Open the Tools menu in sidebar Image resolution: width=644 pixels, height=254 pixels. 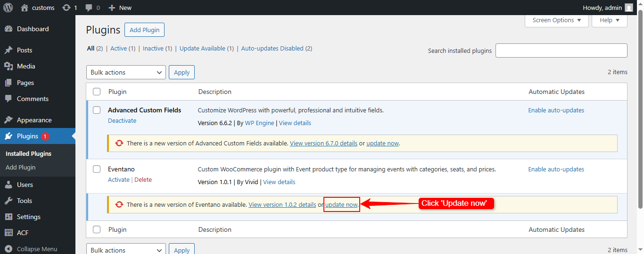(x=24, y=201)
